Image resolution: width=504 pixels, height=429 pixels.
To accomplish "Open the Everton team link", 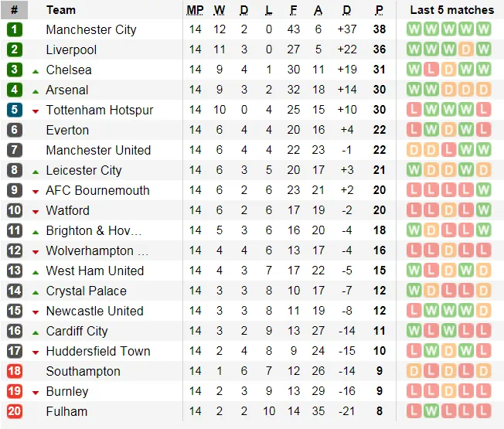I will (x=67, y=130).
